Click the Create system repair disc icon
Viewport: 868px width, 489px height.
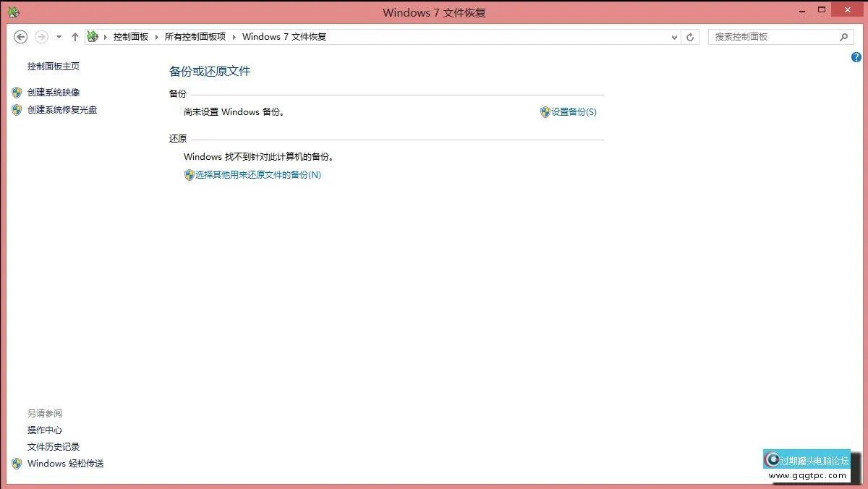16,109
